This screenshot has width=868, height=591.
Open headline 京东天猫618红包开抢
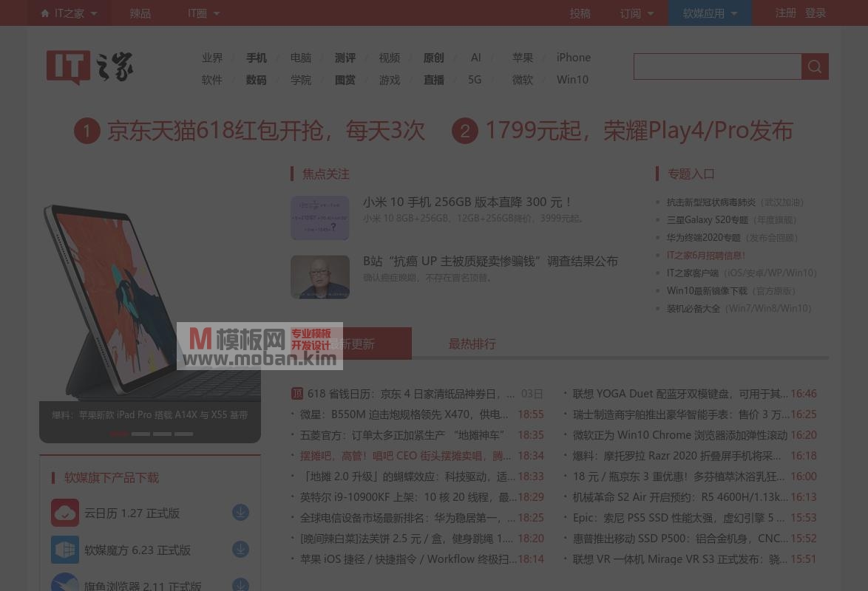[x=265, y=131]
